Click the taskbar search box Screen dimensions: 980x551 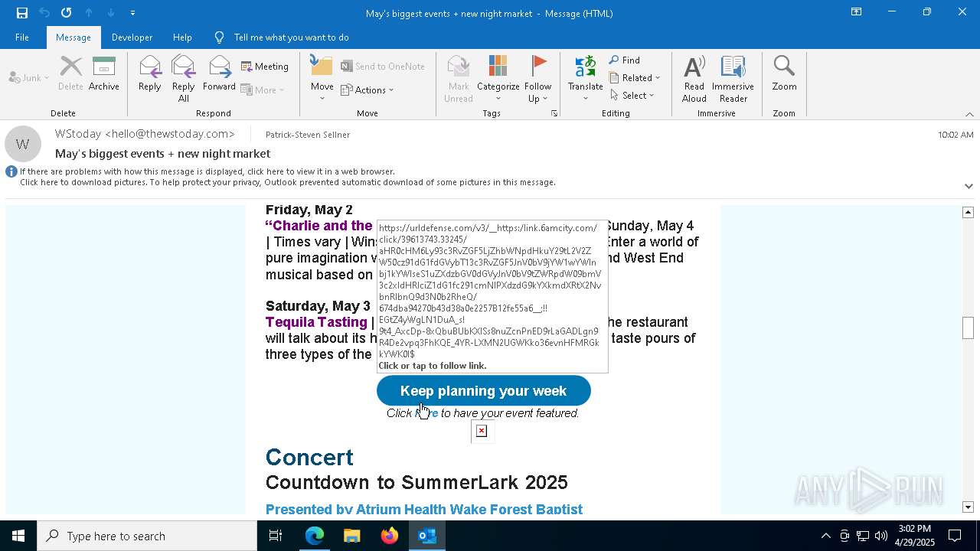147,536
